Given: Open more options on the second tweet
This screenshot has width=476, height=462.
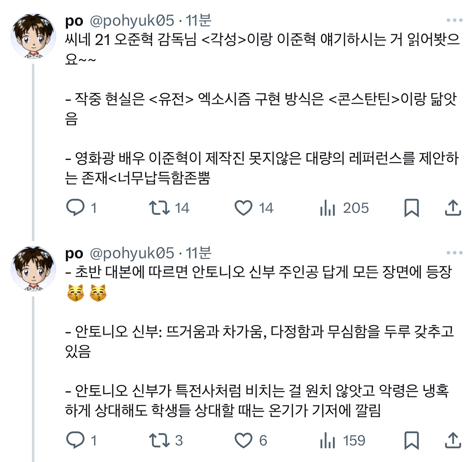Looking at the screenshot, I should (454, 253).
